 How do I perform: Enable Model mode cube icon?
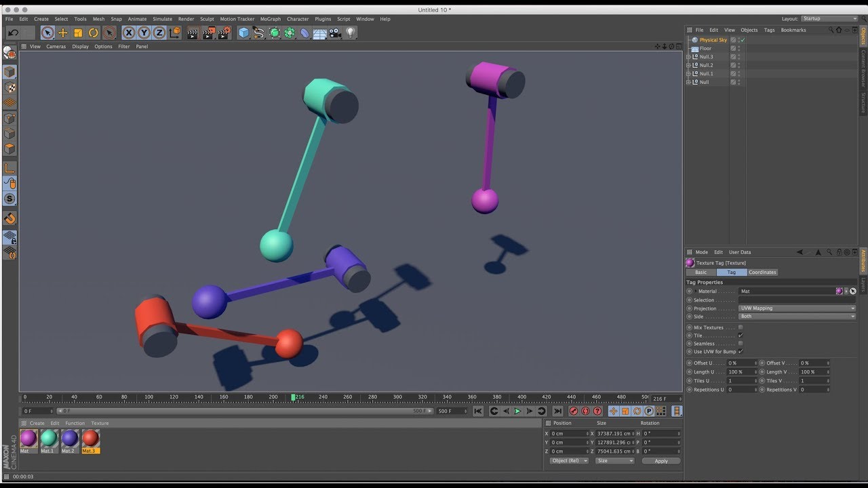(x=9, y=72)
